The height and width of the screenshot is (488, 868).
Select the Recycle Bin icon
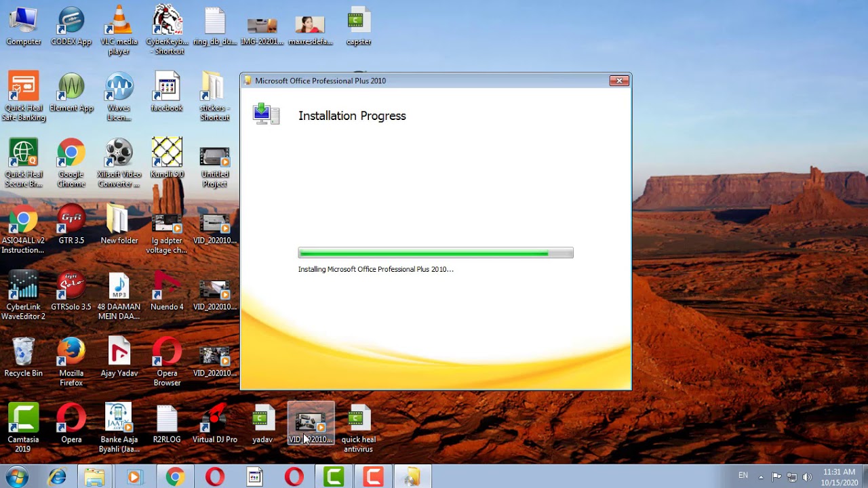click(23, 358)
